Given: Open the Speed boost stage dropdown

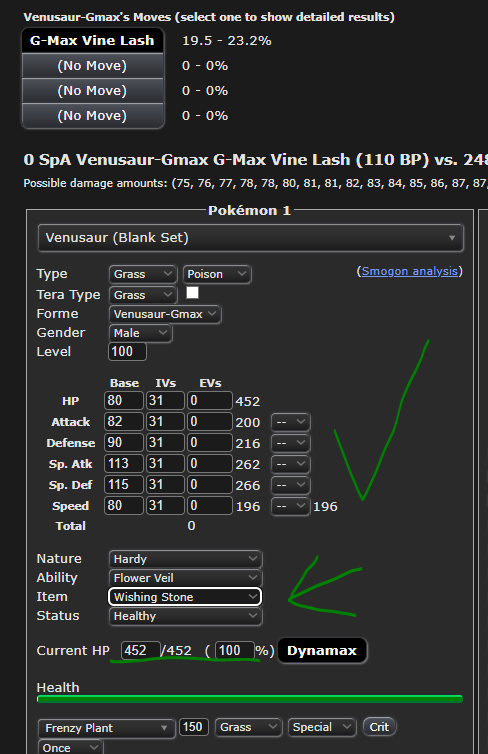Looking at the screenshot, I should click(x=290, y=506).
